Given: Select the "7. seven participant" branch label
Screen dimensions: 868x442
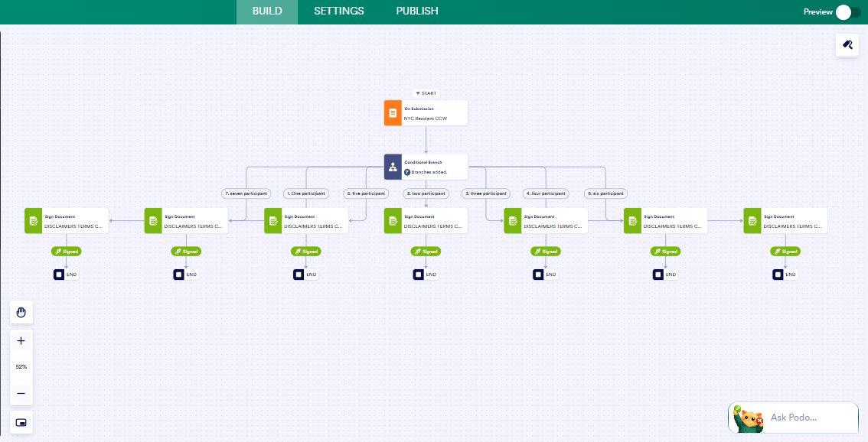Looking at the screenshot, I should tap(246, 193).
